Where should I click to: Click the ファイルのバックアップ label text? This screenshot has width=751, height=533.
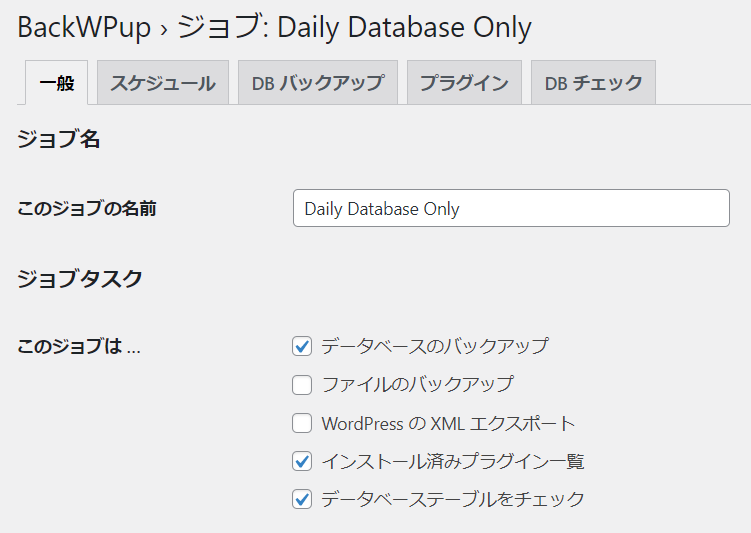coord(417,385)
